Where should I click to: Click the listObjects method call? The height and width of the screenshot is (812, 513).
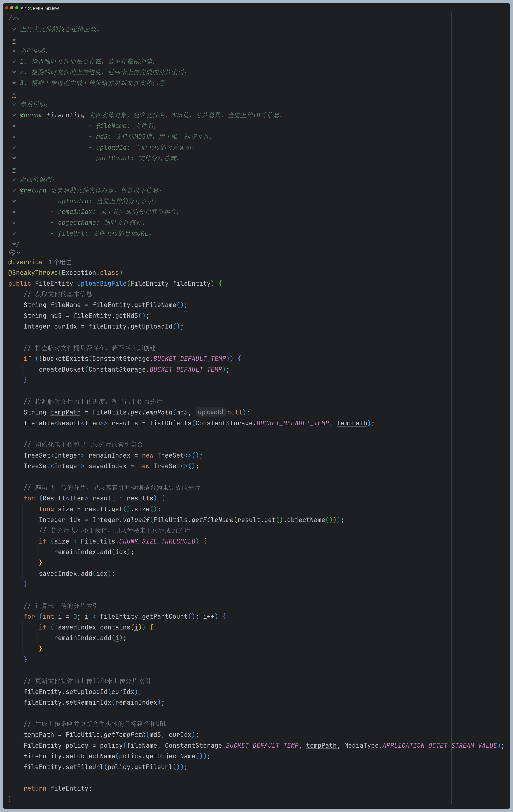(x=171, y=423)
